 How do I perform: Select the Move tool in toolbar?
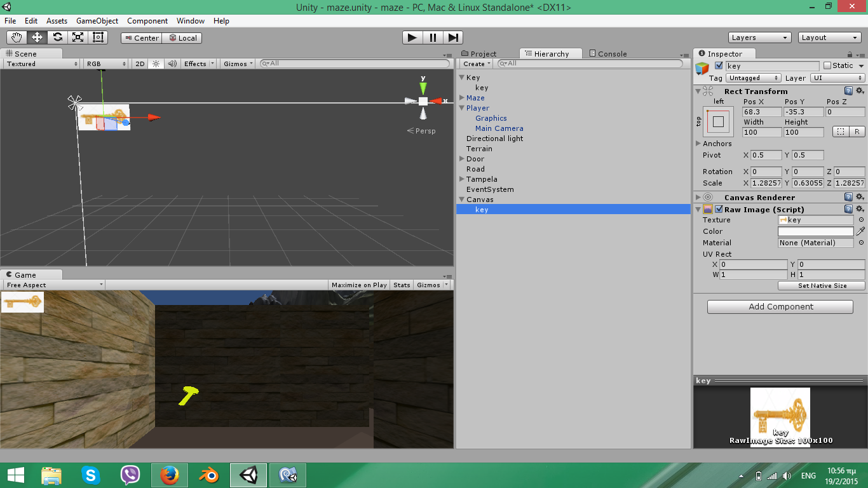pos(37,37)
